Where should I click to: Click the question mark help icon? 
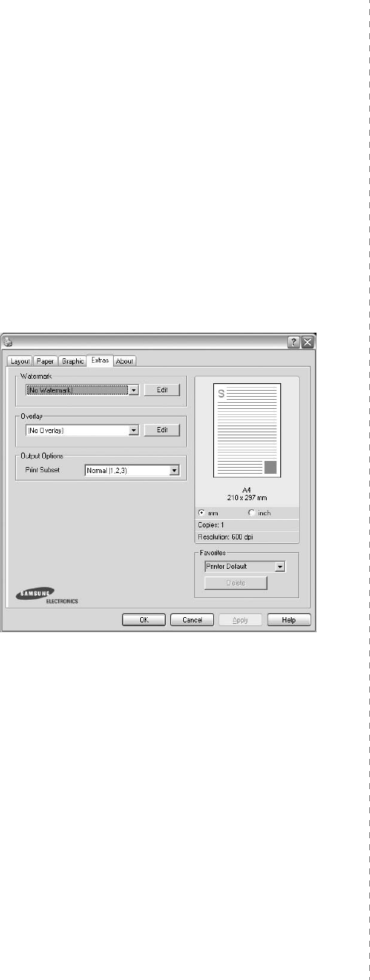(295, 342)
